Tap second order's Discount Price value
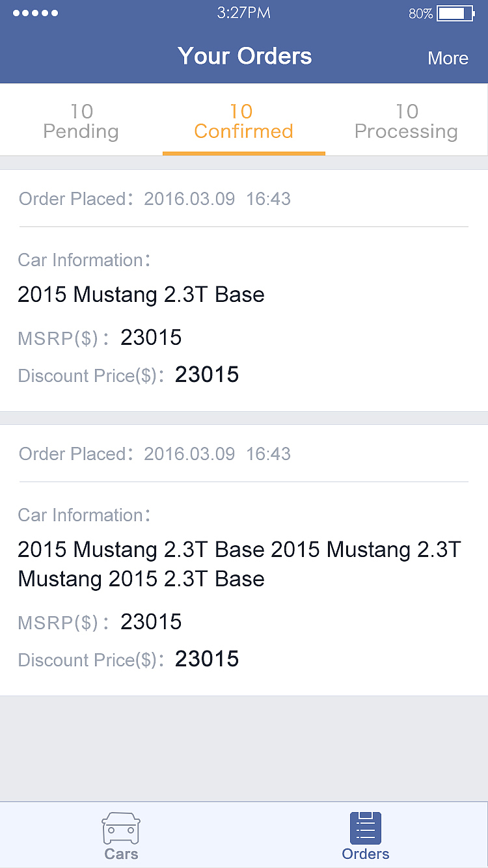The height and width of the screenshot is (868, 488). click(x=207, y=660)
